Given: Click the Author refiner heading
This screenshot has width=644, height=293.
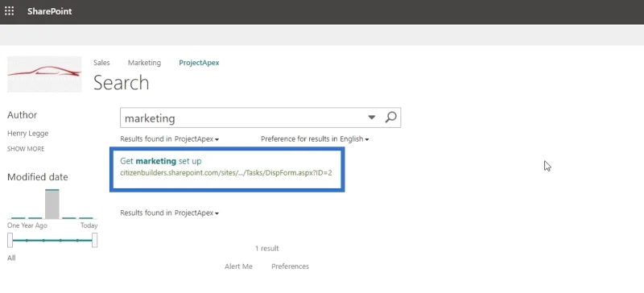Looking at the screenshot, I should coord(23,115).
